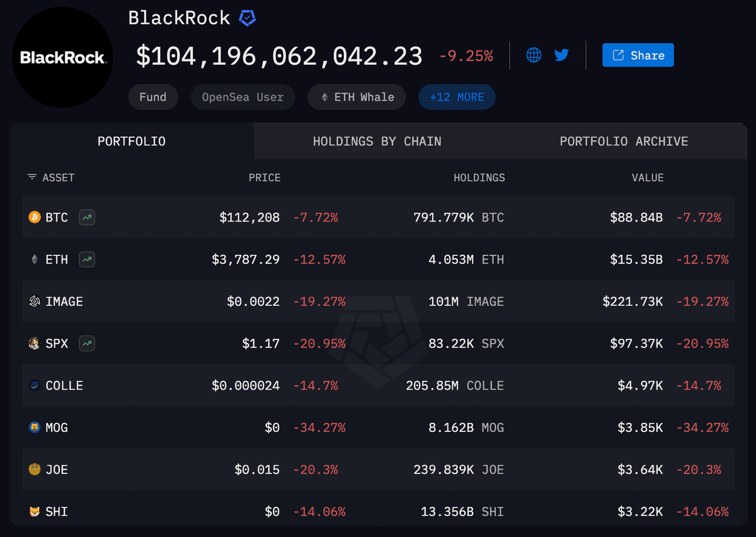Click the ETH Whale tag
The width and height of the screenshot is (756, 537).
pos(357,98)
